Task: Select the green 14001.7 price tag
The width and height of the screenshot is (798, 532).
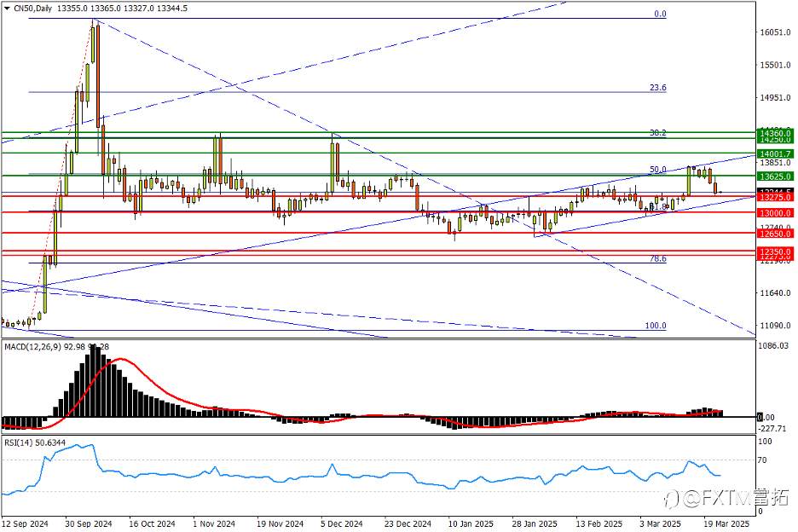Action: 775,153
